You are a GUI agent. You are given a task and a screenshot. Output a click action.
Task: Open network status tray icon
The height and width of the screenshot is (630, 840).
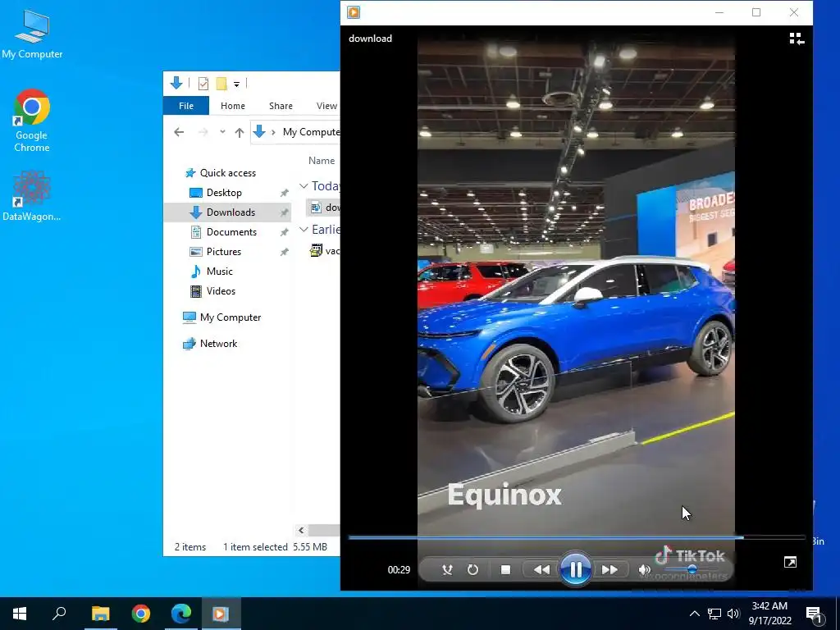click(x=714, y=614)
